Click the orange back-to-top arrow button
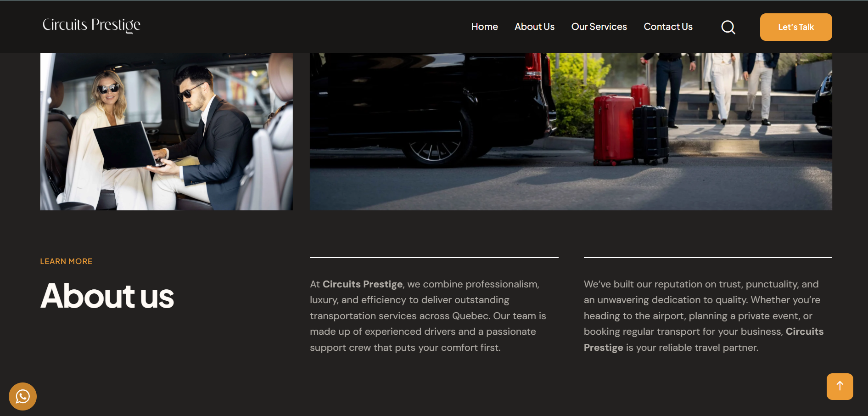The image size is (868, 416). pyautogui.click(x=840, y=386)
